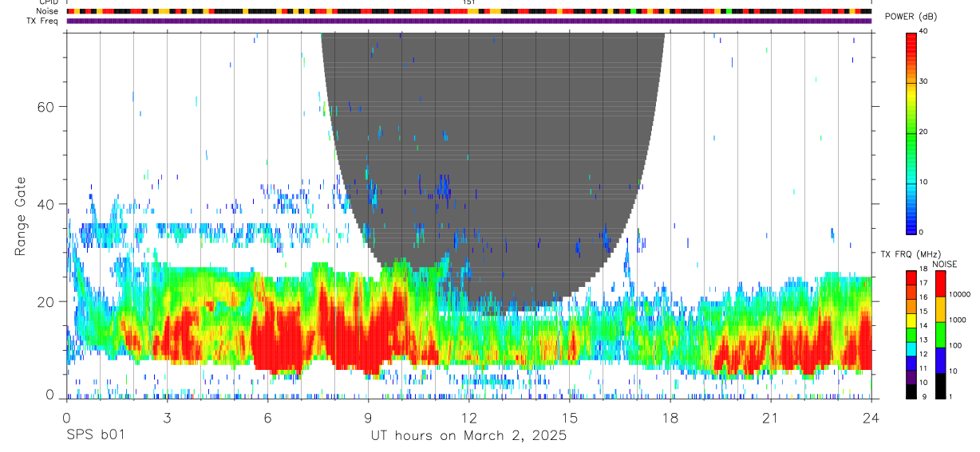Click the 'POWER (dB)' legend title
980x452 pixels.
coord(912,17)
